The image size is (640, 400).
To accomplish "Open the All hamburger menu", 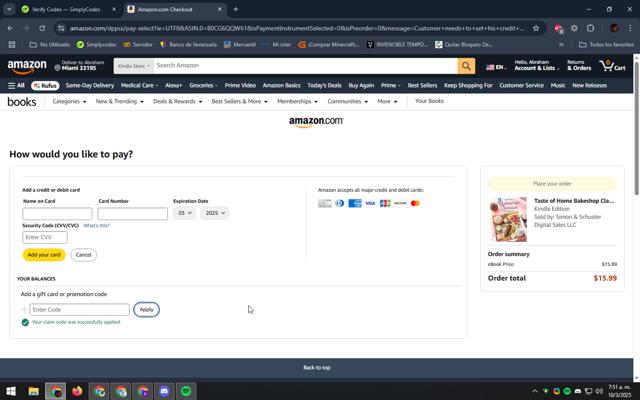I will [x=16, y=85].
